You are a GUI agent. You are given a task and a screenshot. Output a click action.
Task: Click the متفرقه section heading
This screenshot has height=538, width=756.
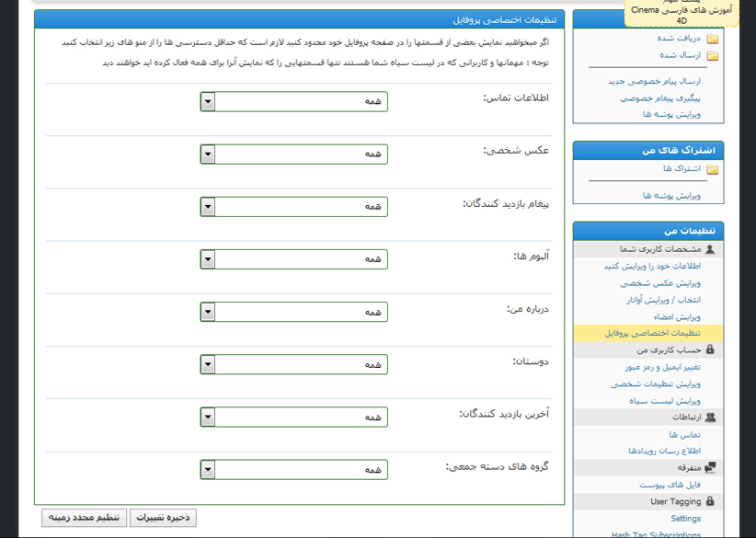648,467
